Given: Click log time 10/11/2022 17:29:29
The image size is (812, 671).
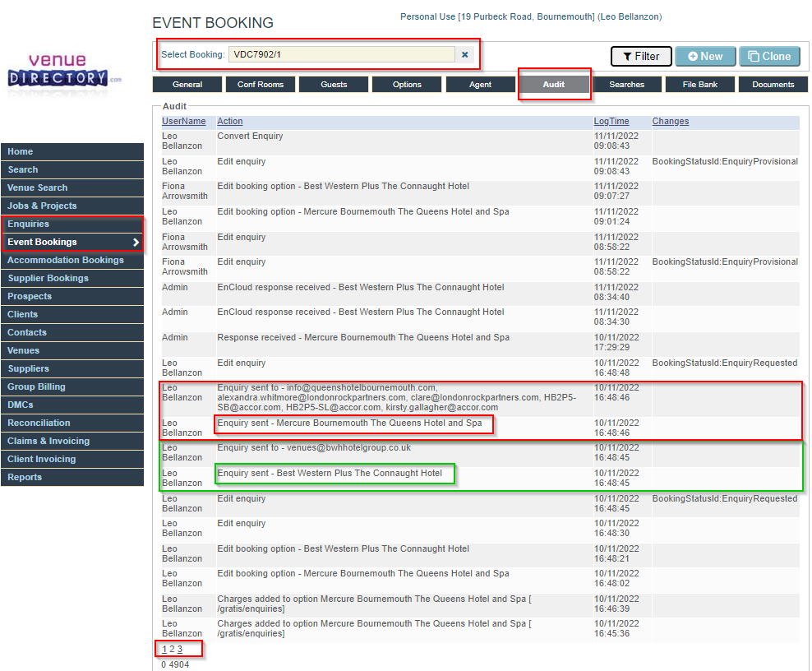Looking at the screenshot, I should [x=616, y=343].
